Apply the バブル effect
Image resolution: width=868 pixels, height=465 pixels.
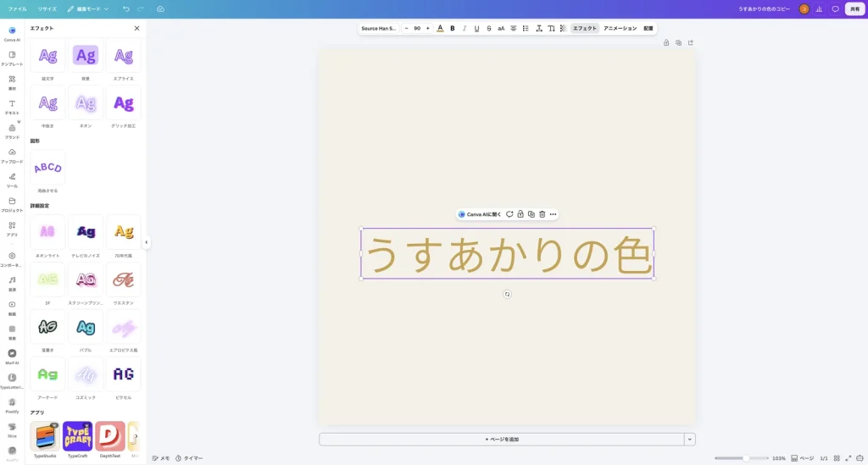point(86,327)
